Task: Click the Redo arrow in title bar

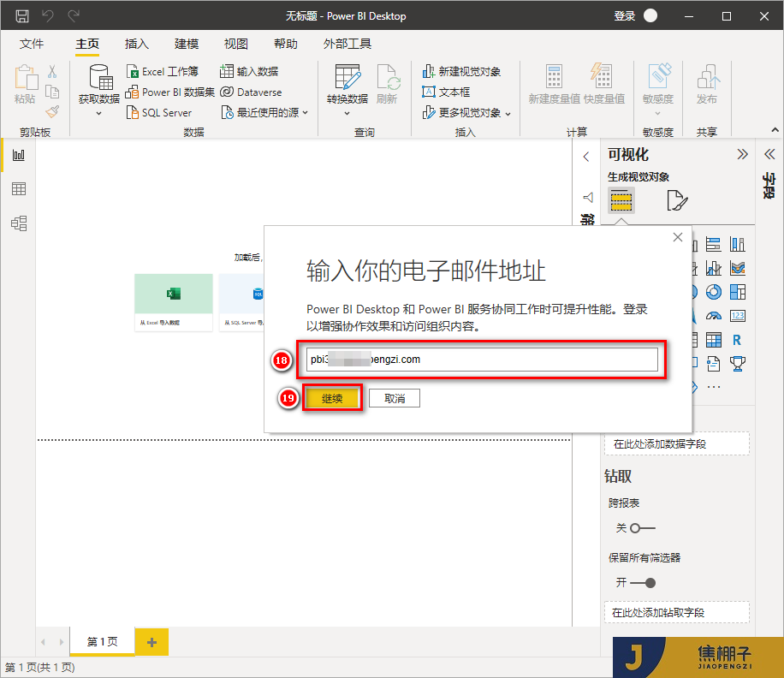Action: 74,16
